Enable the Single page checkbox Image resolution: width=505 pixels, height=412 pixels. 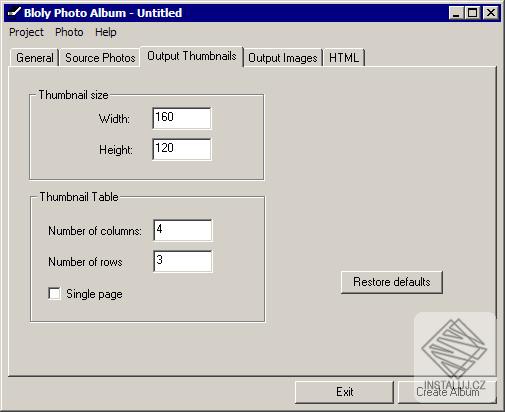(x=54, y=294)
